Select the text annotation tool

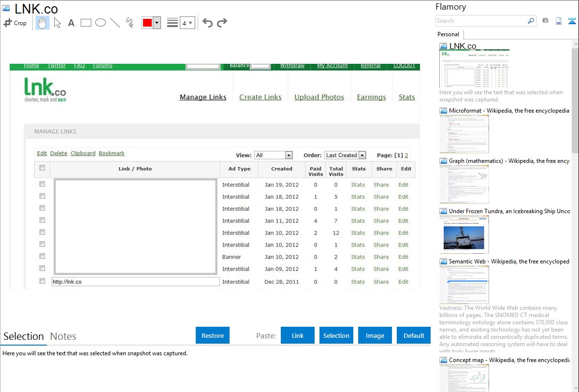pyautogui.click(x=71, y=23)
